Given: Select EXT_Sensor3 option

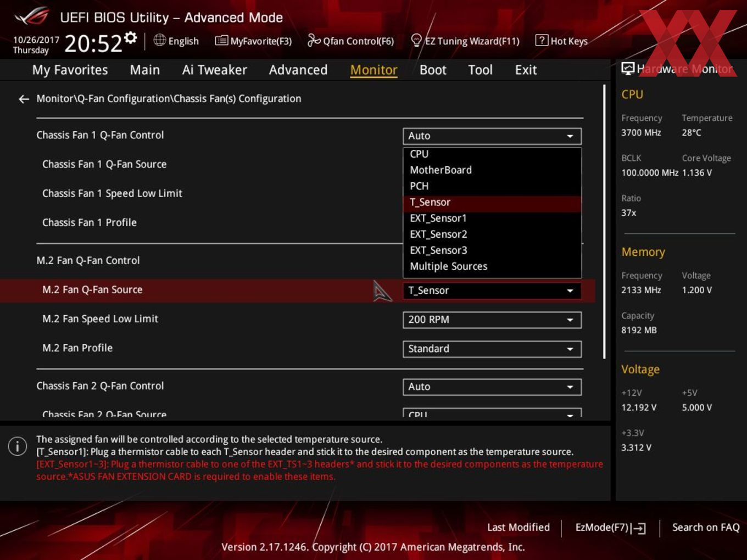Looking at the screenshot, I should [492, 250].
